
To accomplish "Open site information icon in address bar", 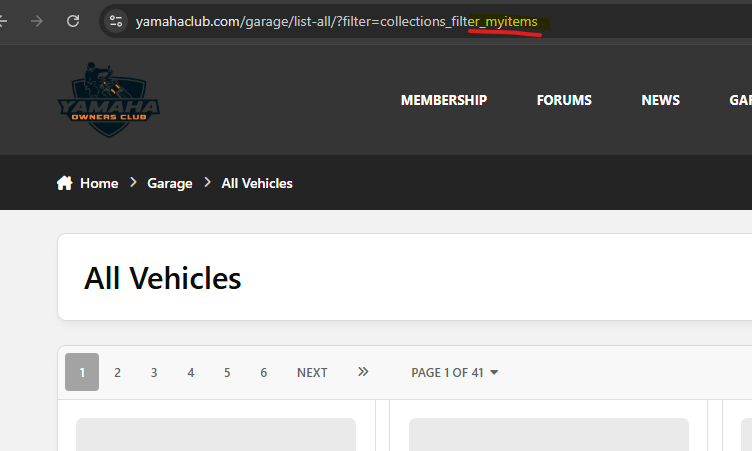I will (x=116, y=21).
